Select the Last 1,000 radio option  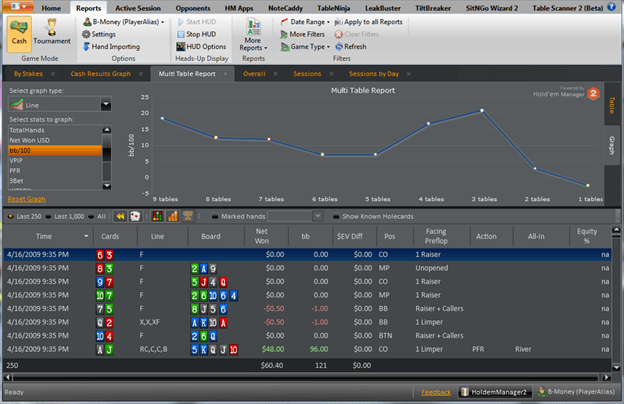[65, 217]
